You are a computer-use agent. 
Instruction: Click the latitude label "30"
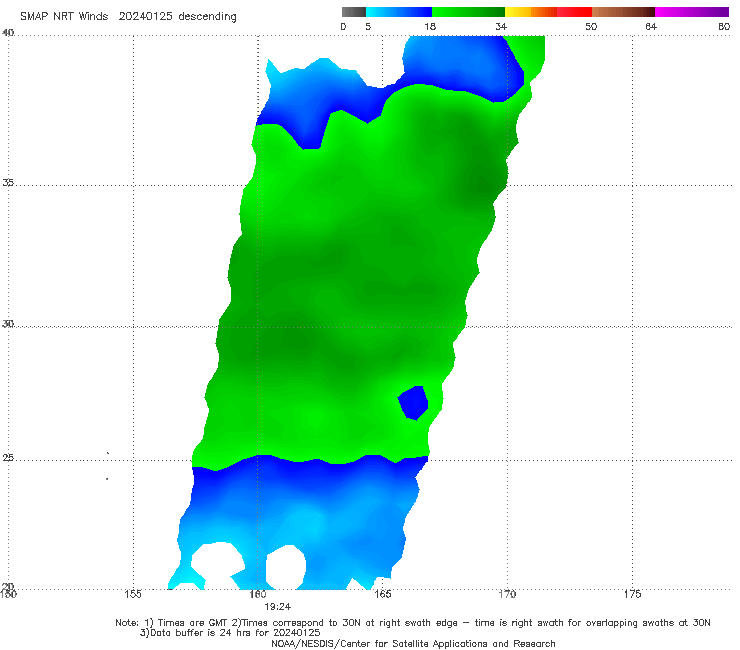8,324
